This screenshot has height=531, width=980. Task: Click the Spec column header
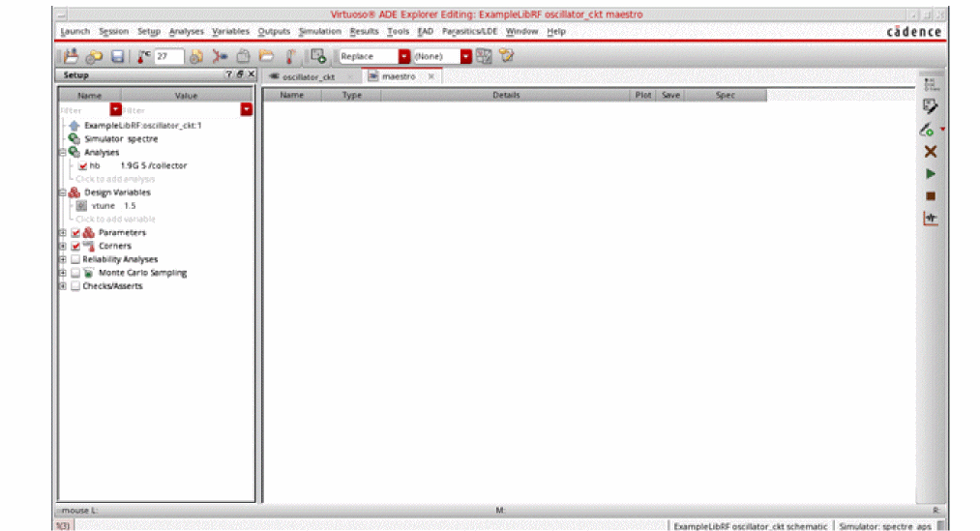pyautogui.click(x=725, y=95)
